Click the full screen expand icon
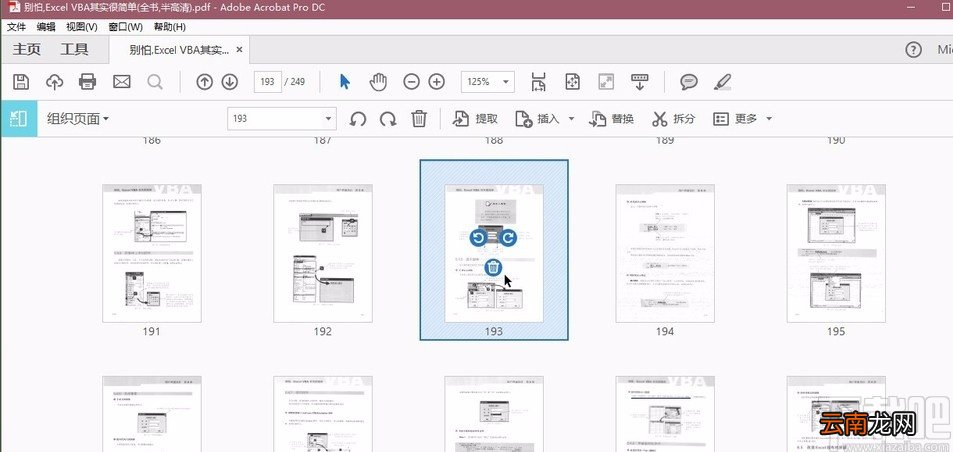The height and width of the screenshot is (452, 953). (x=606, y=81)
